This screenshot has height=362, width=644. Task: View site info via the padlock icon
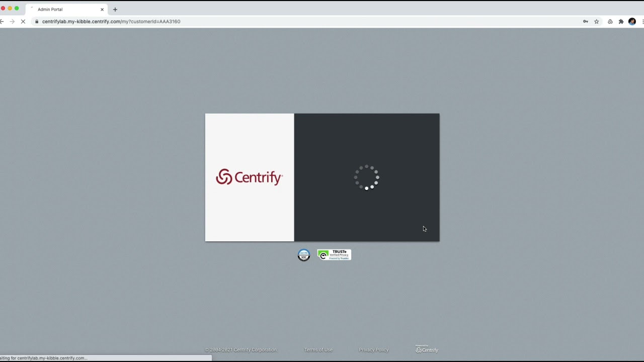point(37,22)
